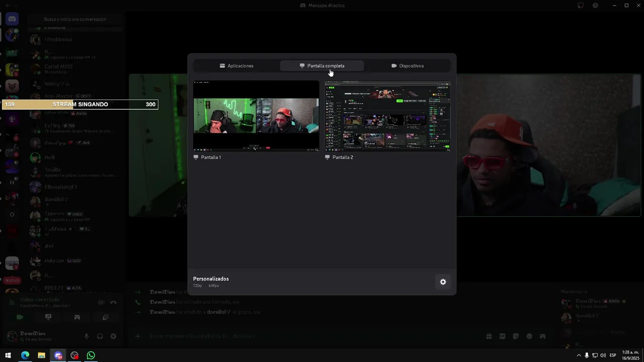
Task: Open the riskycon direct message
Action: (x=75, y=261)
